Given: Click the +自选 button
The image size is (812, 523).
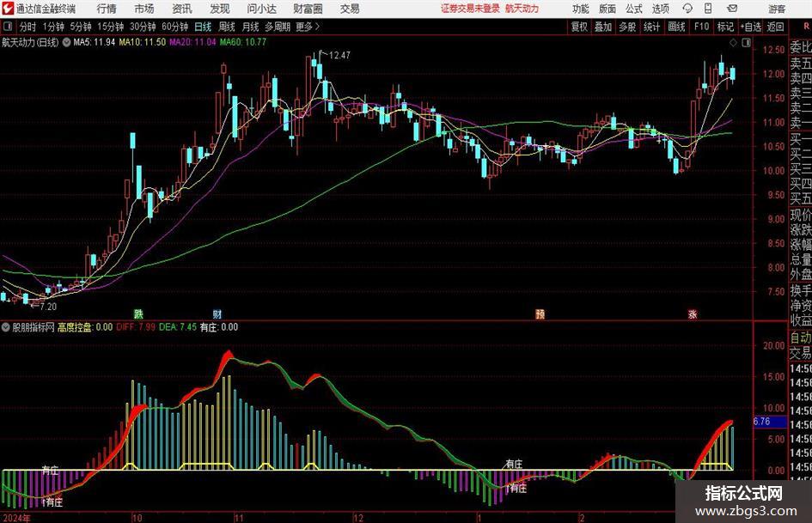Looking at the screenshot, I should (751, 27).
